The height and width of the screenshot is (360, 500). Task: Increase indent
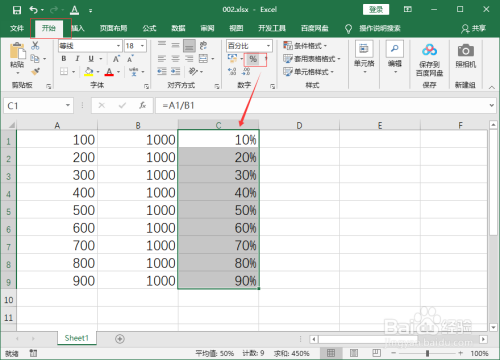[x=175, y=71]
